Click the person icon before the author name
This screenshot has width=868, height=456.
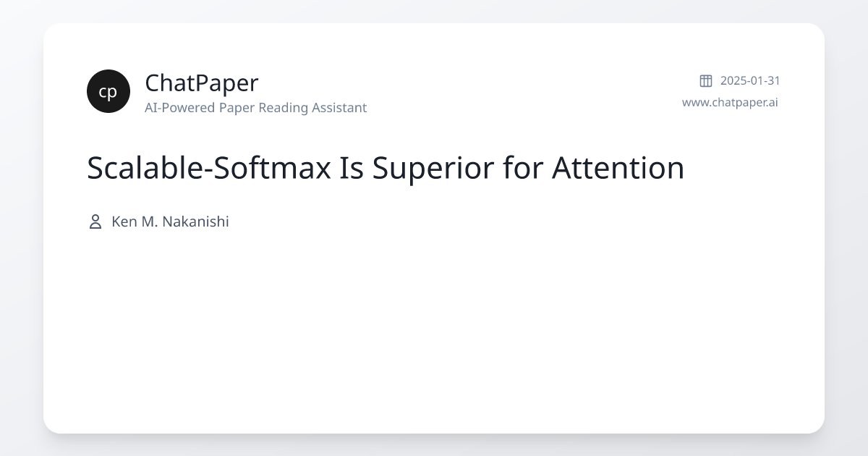95,221
